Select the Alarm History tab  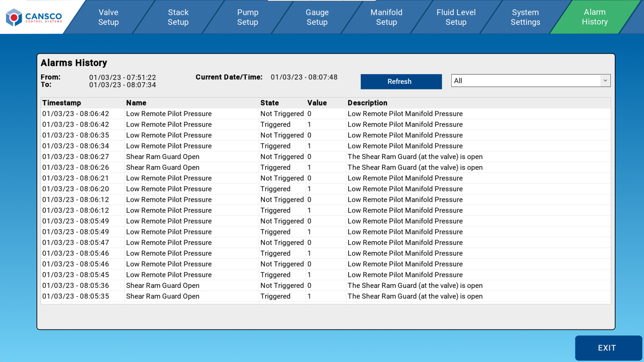pos(594,17)
